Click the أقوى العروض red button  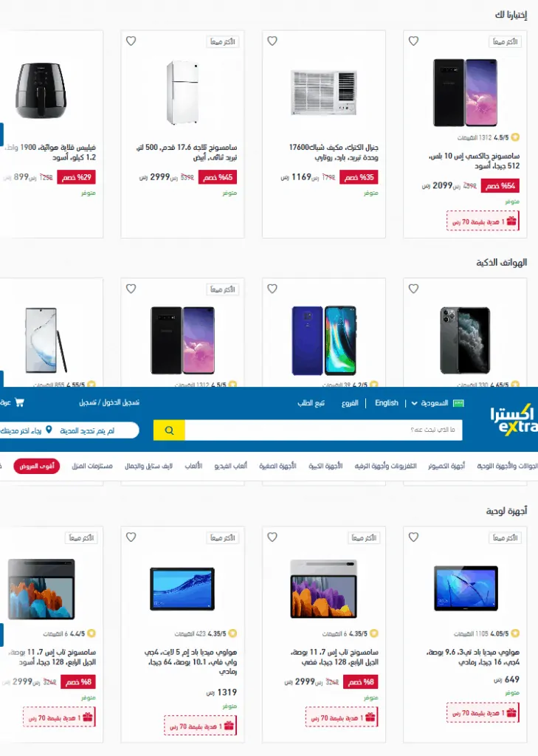37,467
